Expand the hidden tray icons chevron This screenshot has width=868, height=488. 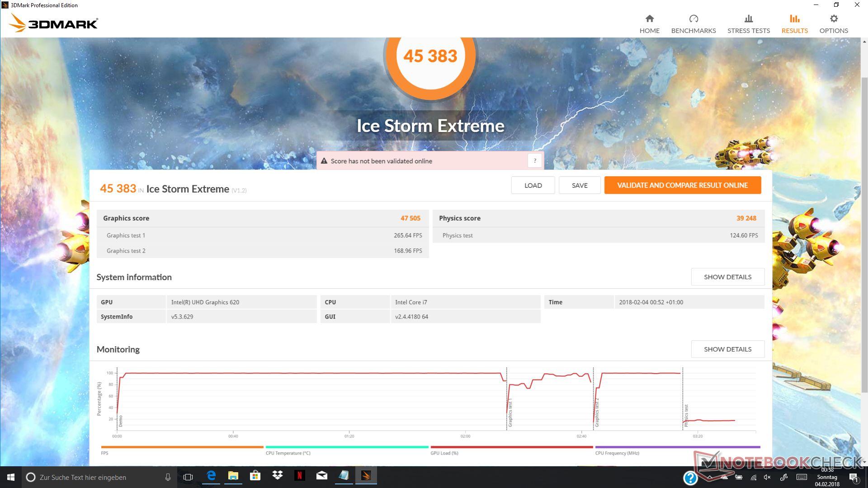coord(710,477)
